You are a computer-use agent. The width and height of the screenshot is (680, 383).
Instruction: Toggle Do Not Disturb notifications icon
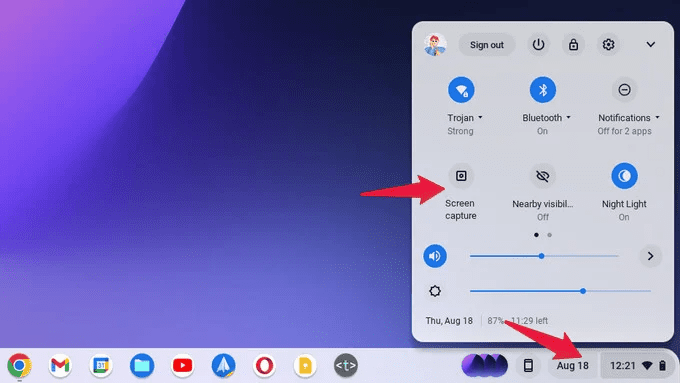624,90
